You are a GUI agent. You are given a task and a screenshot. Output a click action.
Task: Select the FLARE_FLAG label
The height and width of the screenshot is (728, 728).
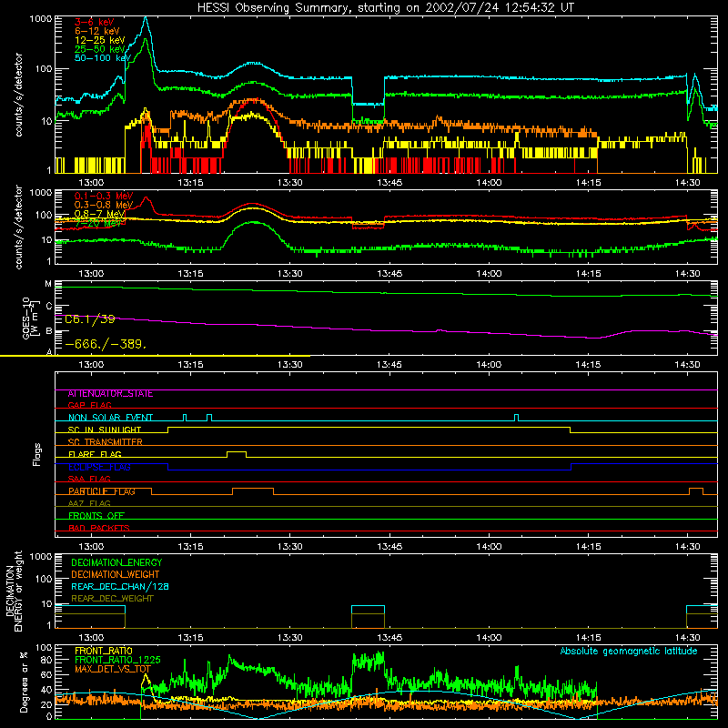[x=95, y=454]
